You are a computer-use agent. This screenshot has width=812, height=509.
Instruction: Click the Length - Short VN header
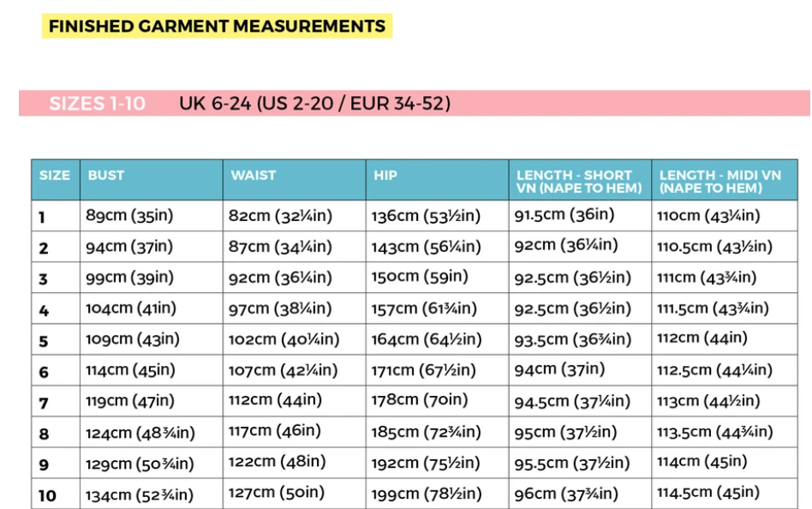[x=578, y=181]
